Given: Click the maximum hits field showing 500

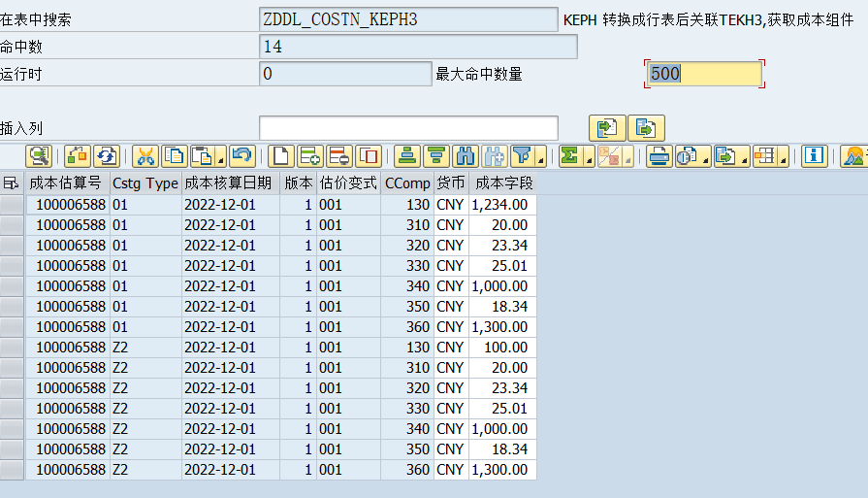Looking at the screenshot, I should pyautogui.click(x=704, y=74).
